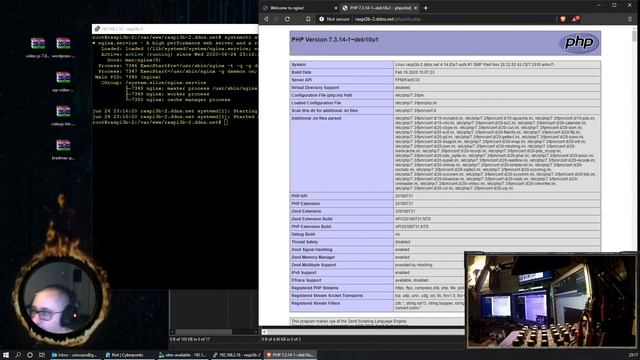Select the bradmax-p archive desktop icon
This screenshot has height=360, width=640.
[63, 150]
